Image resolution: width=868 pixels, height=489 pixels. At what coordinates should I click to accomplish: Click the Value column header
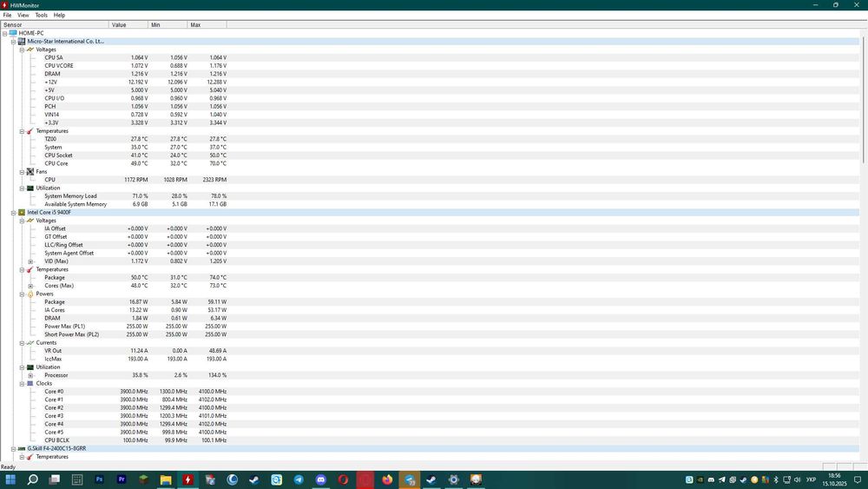pyautogui.click(x=129, y=25)
